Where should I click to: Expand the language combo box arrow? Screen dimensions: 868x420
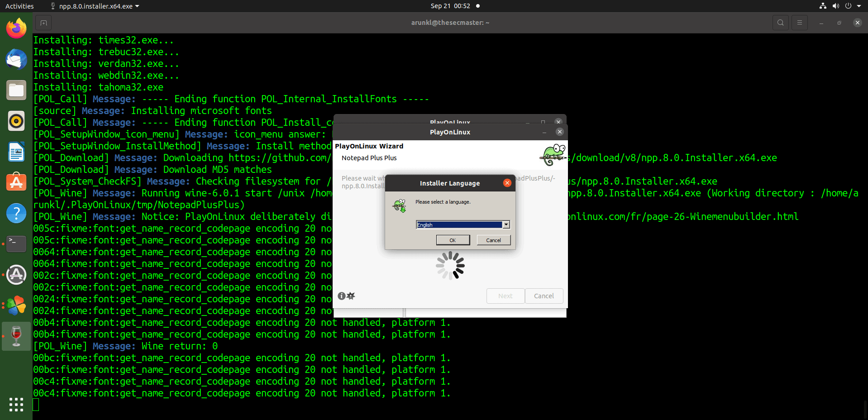pos(506,225)
